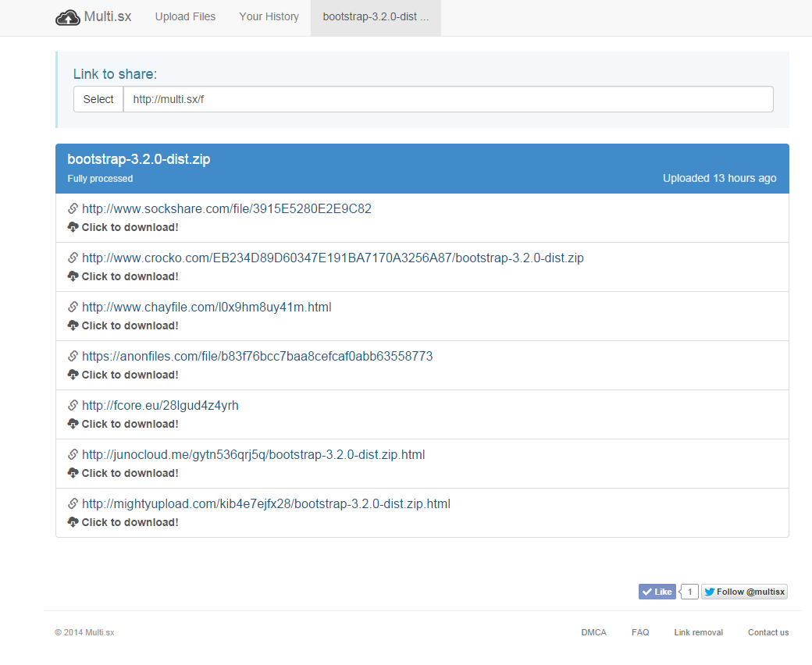Viewport: 812px width, 665px height.
Task: Click to download from mightyupload
Action: click(130, 522)
